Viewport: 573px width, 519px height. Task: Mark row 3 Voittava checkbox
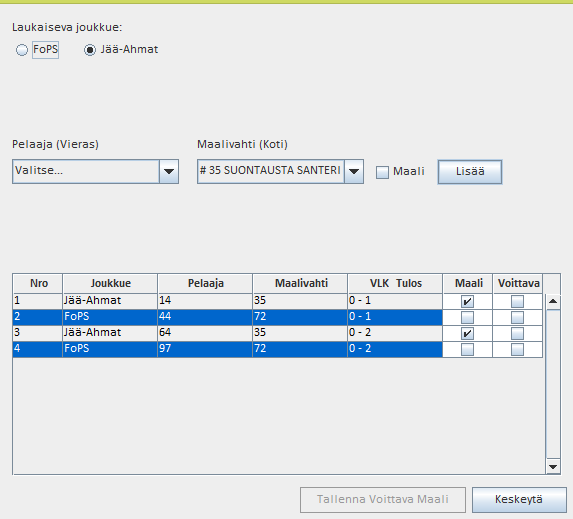[x=517, y=333]
